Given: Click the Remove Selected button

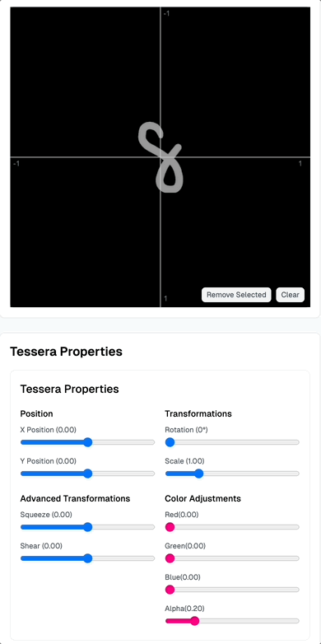Looking at the screenshot, I should (236, 295).
